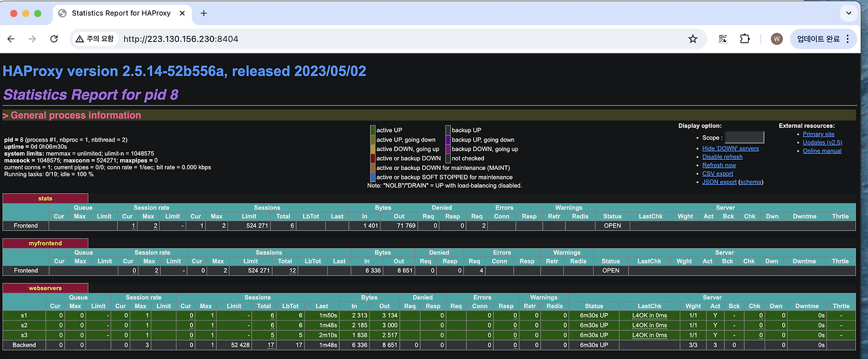
Task: Open Hide 'DOWN' servers link
Action: point(730,148)
